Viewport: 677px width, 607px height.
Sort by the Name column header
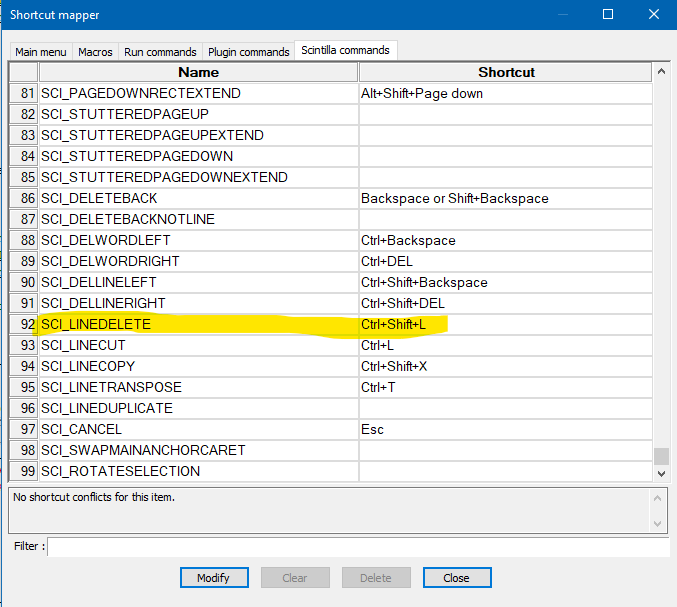pos(199,72)
